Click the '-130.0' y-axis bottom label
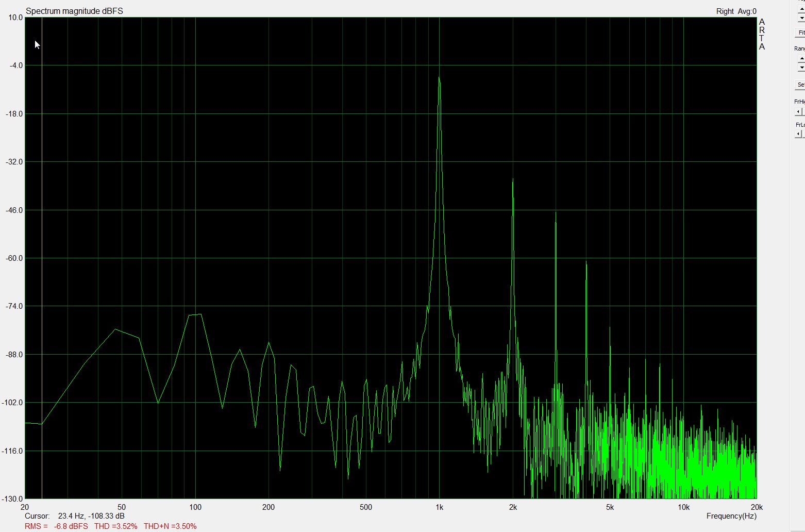Screen dimensions: 805x532 coord(12,499)
